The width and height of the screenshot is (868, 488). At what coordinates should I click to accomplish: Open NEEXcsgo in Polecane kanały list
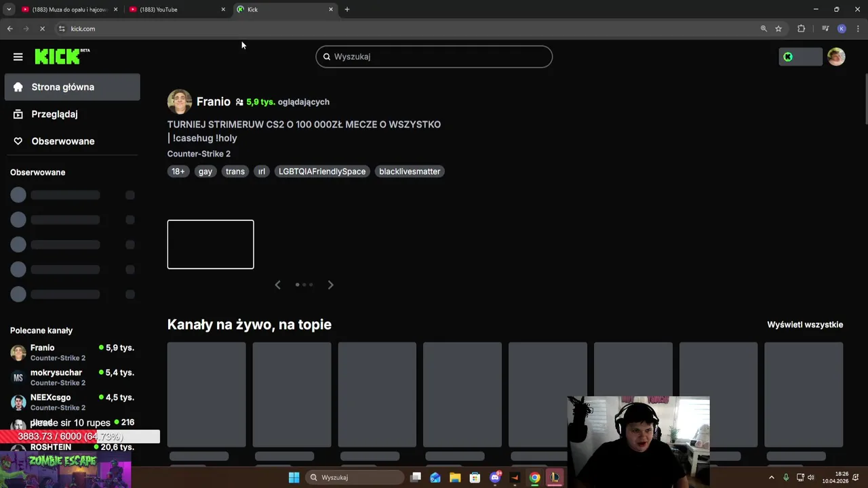click(73, 402)
